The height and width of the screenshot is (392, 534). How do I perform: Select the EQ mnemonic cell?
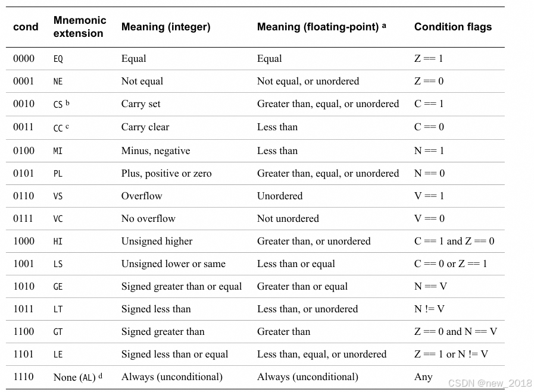click(x=58, y=59)
